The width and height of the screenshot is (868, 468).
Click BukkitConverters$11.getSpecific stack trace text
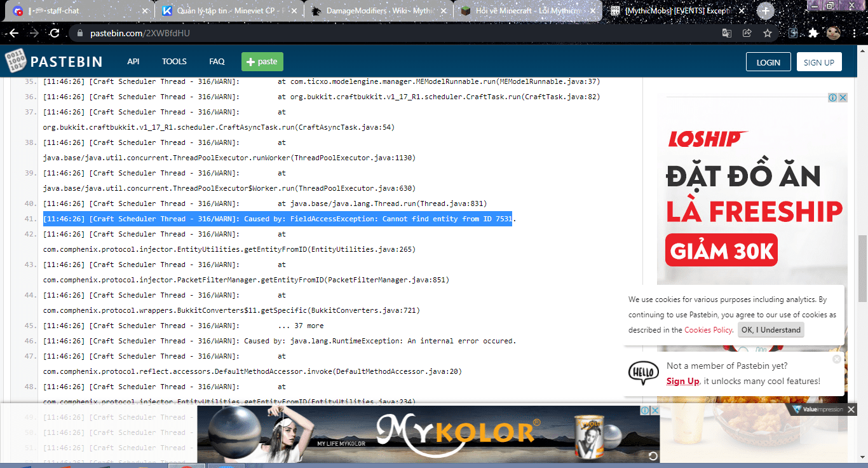(x=231, y=310)
